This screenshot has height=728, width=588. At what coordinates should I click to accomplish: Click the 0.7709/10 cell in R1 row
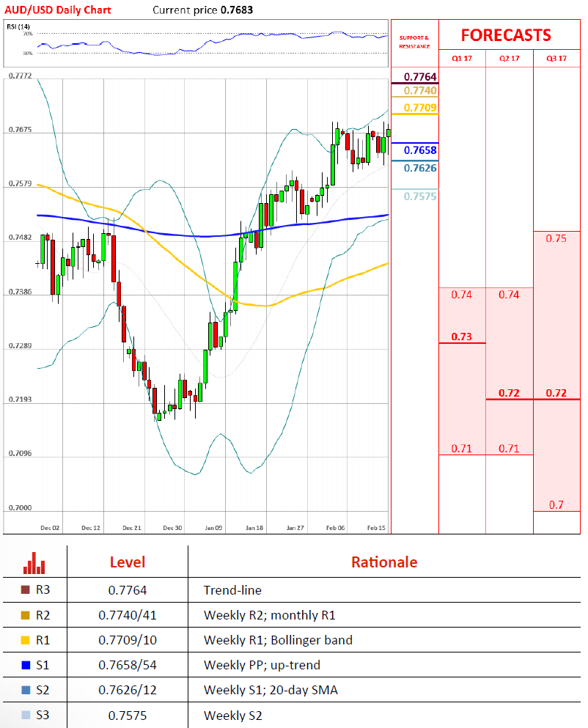(x=128, y=640)
